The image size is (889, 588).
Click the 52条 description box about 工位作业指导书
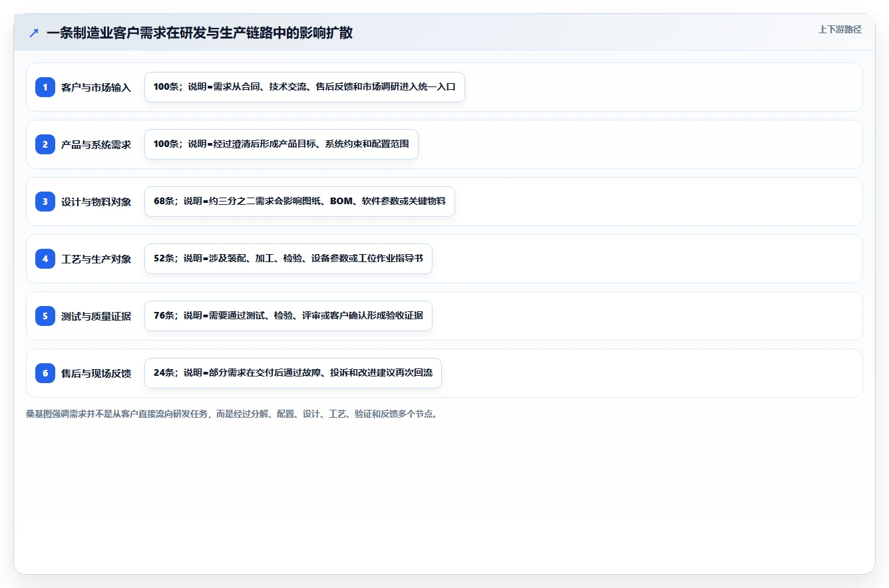pos(288,259)
